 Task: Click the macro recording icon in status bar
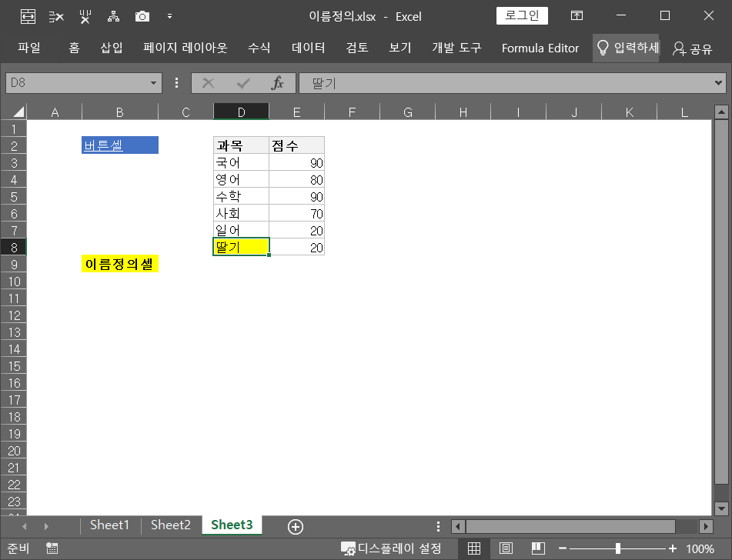click(x=52, y=548)
